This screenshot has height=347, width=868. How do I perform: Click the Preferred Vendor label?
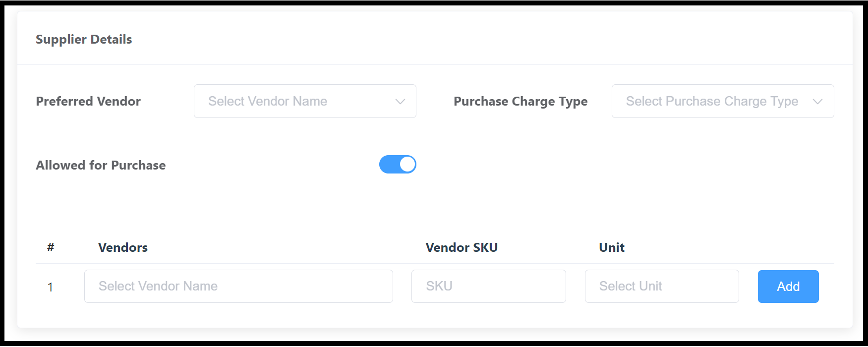coord(88,101)
